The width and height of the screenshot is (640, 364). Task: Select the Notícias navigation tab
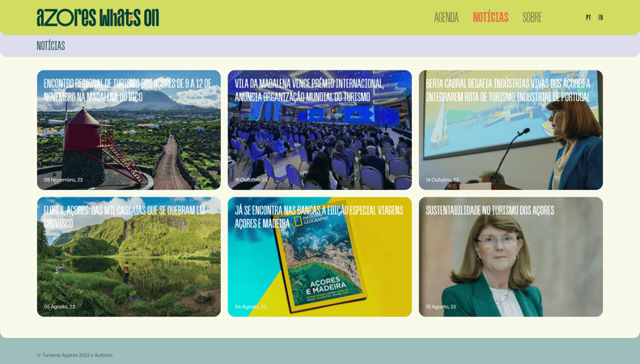pyautogui.click(x=490, y=17)
